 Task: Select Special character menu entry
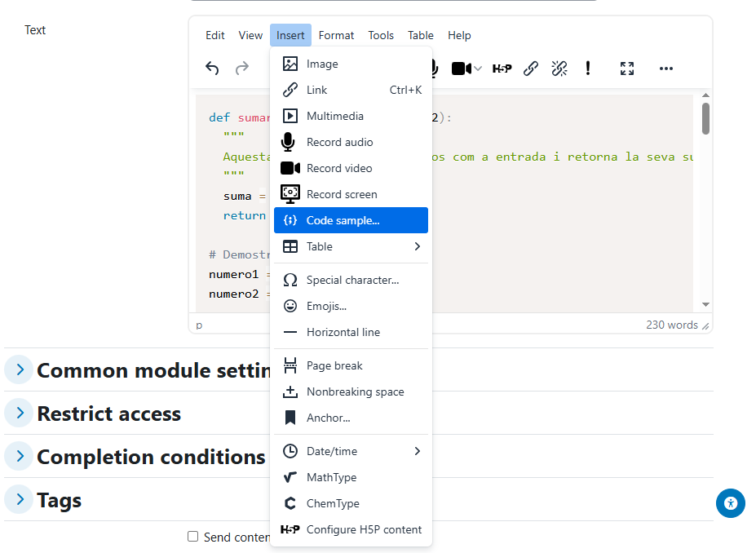tap(351, 280)
